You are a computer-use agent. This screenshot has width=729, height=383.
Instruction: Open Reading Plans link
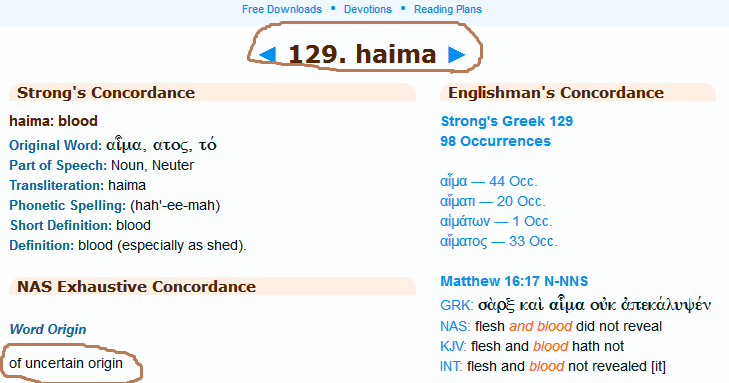point(448,9)
